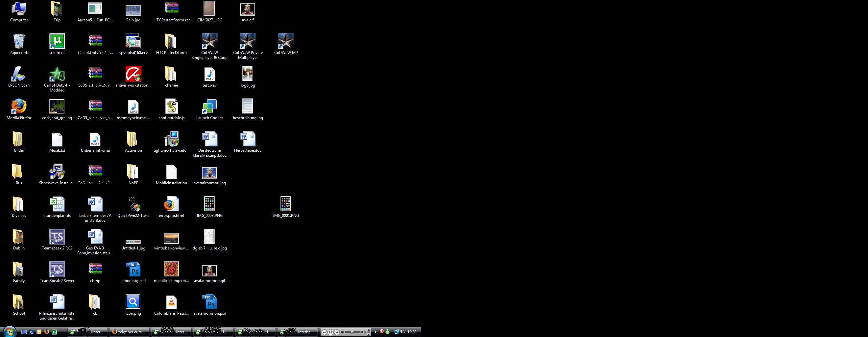868x337 pixels.
Task: Switch to 'zeigt her eure...' Firefox taskbar window
Action: 129,332
